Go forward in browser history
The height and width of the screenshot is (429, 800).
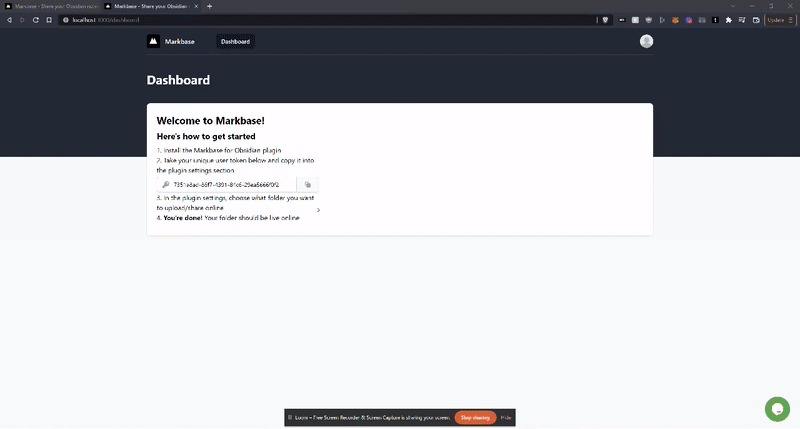pyautogui.click(x=22, y=20)
